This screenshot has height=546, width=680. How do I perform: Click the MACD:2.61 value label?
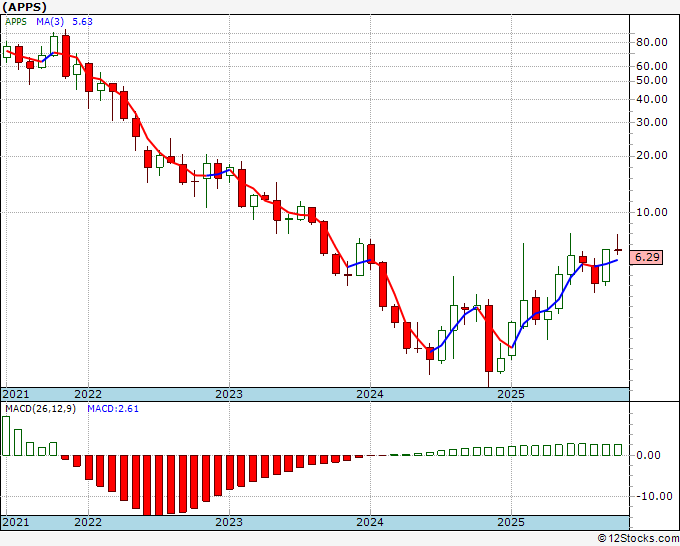coord(113,409)
